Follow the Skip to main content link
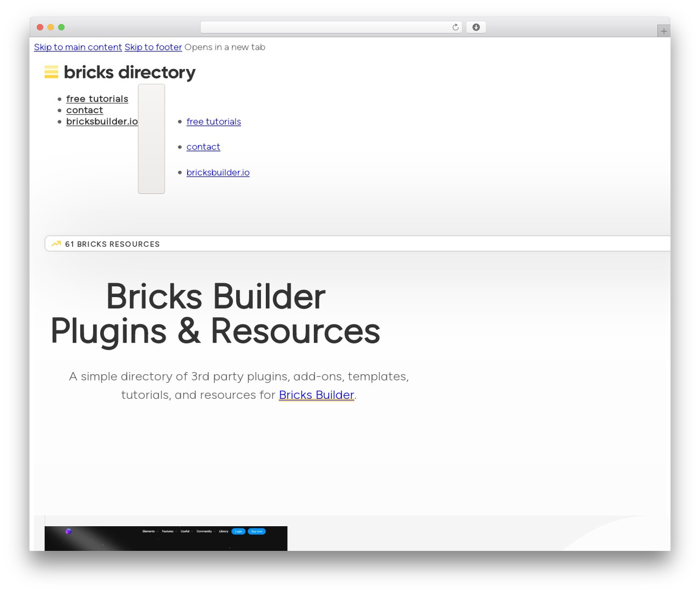This screenshot has width=700, height=593. coord(78,47)
